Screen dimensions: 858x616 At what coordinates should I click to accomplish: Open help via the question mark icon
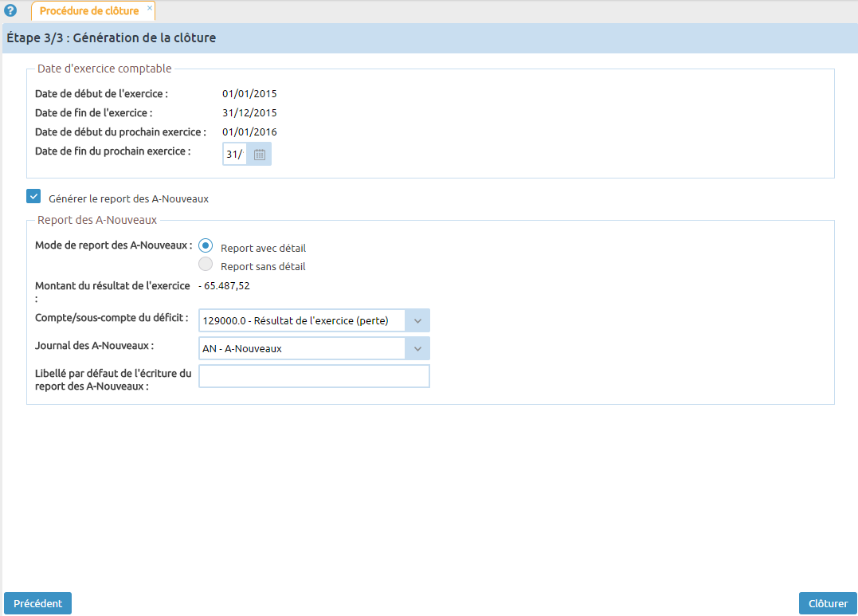point(10,10)
